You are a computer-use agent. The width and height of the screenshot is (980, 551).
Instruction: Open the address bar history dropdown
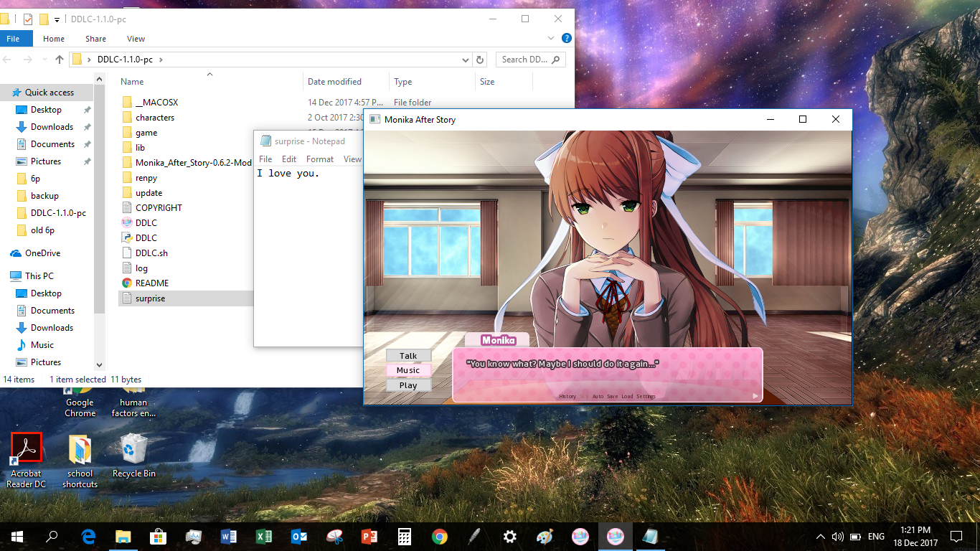[x=465, y=60]
